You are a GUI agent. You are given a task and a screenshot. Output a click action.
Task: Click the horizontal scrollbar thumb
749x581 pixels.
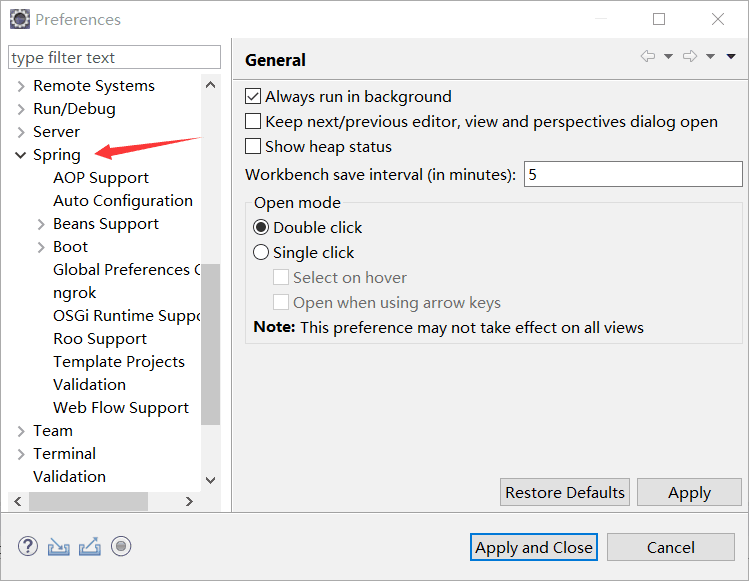tap(88, 501)
